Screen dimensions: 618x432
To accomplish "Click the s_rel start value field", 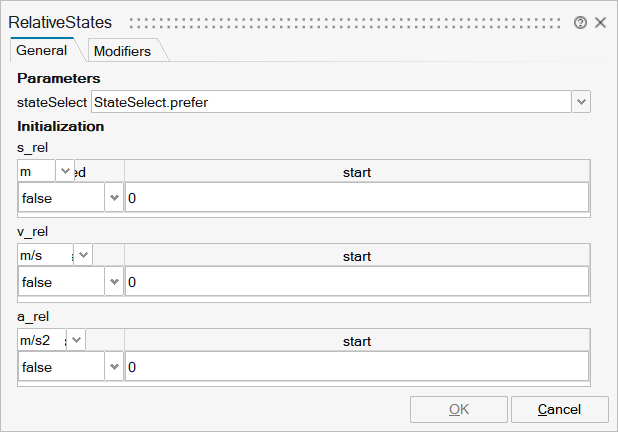I will click(356, 198).
